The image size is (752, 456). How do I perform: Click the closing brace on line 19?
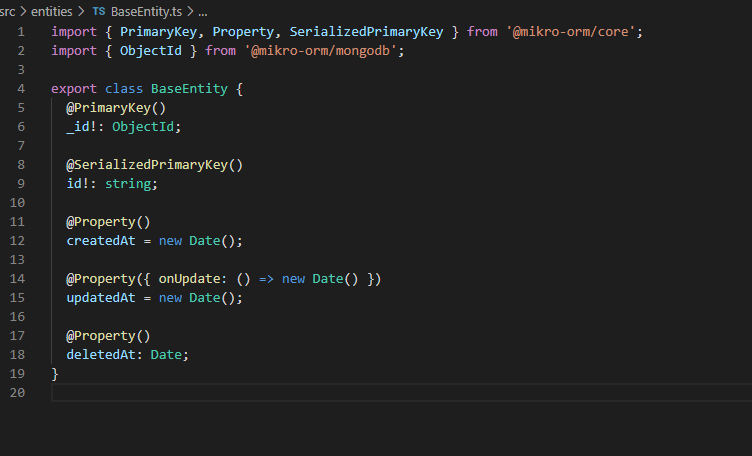coord(55,374)
